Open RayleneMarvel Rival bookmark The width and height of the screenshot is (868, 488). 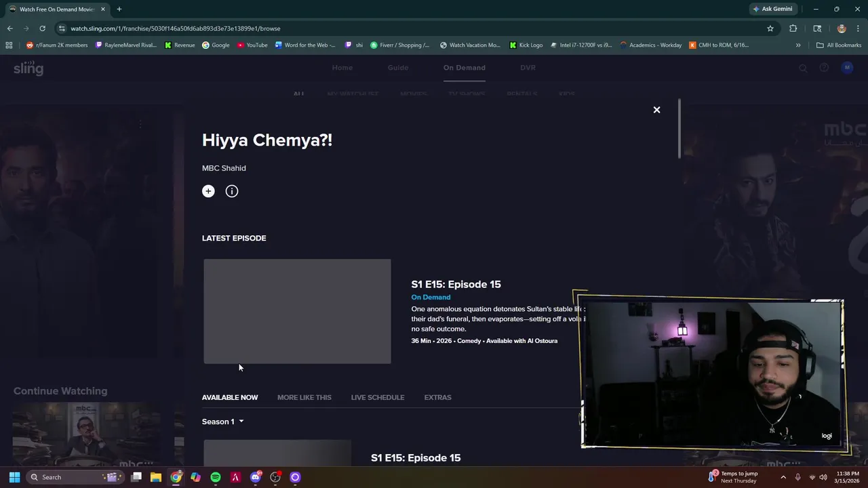tap(126, 45)
